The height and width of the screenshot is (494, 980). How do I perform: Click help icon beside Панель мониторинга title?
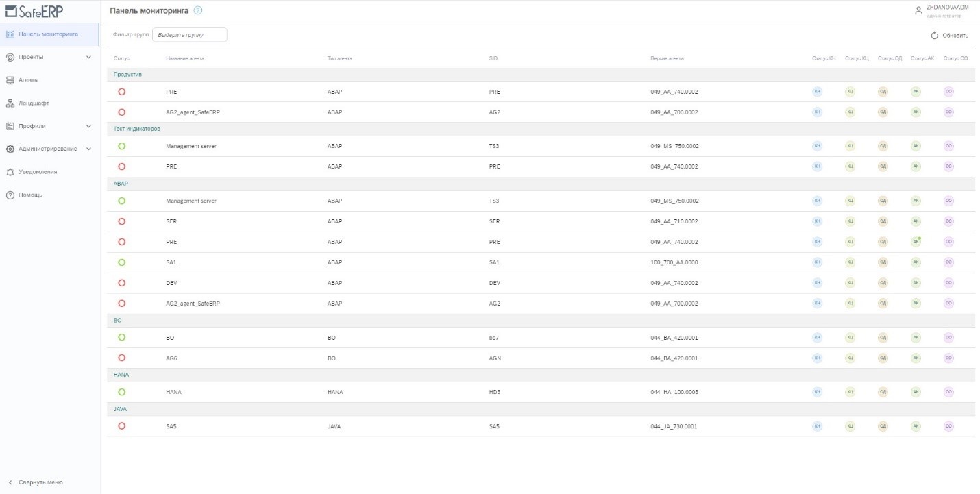pos(198,10)
